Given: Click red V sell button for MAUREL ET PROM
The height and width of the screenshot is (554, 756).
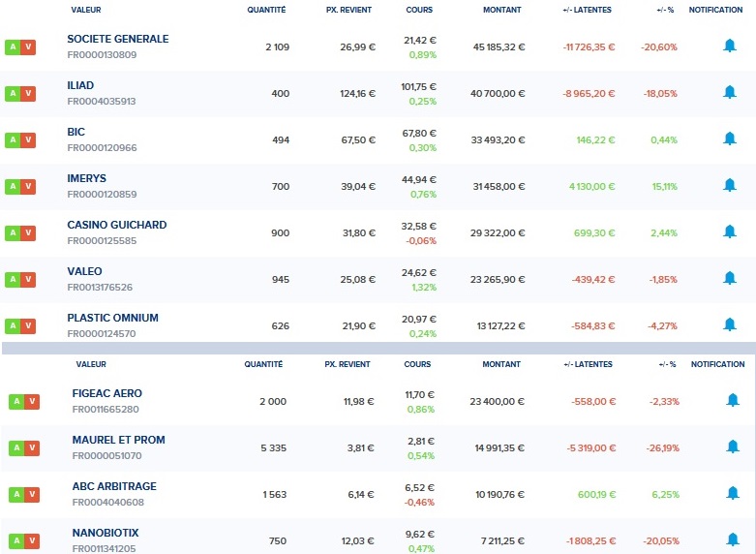Looking at the screenshot, I should pos(32,447).
